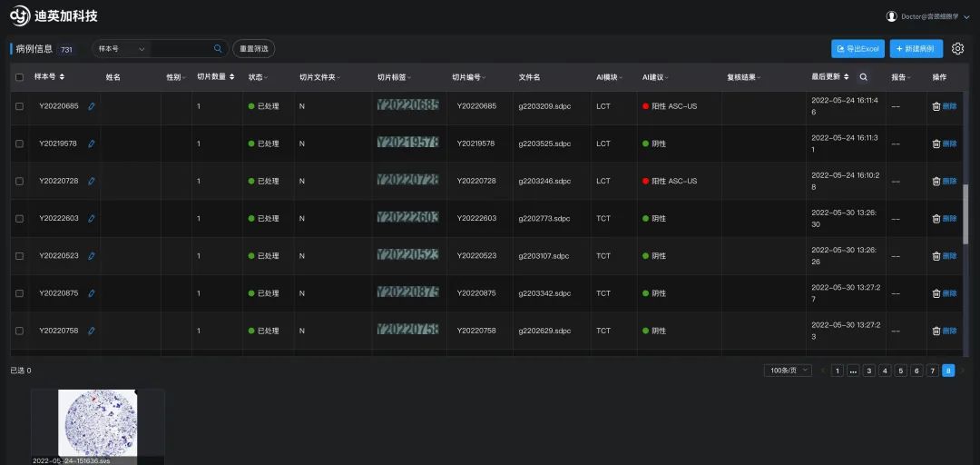Click the pencil icon for sample Y20220875

coord(92,293)
